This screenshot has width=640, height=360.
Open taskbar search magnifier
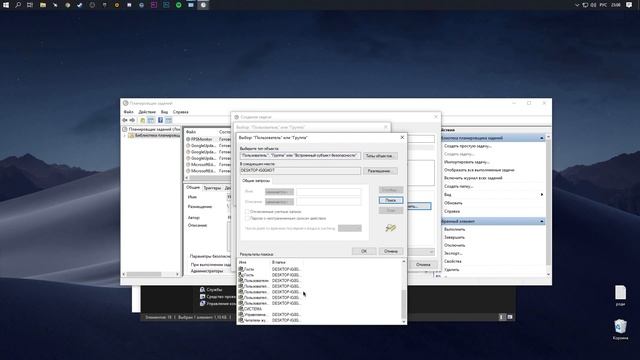coord(18,5)
